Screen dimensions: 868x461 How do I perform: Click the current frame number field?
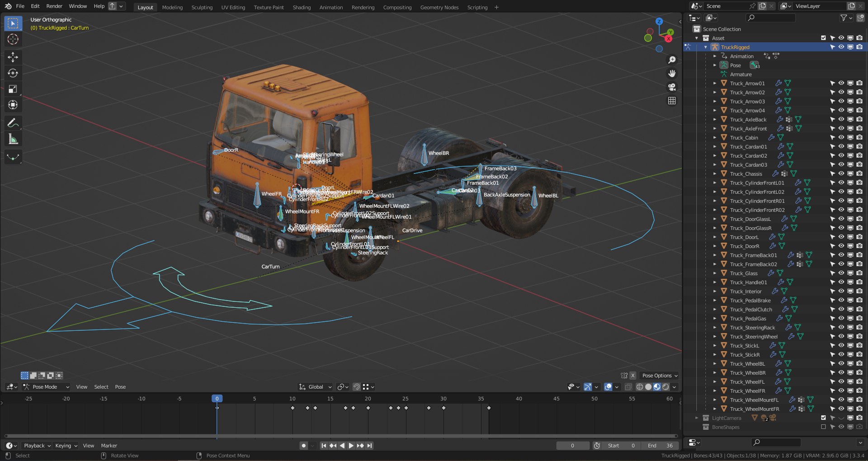point(572,446)
